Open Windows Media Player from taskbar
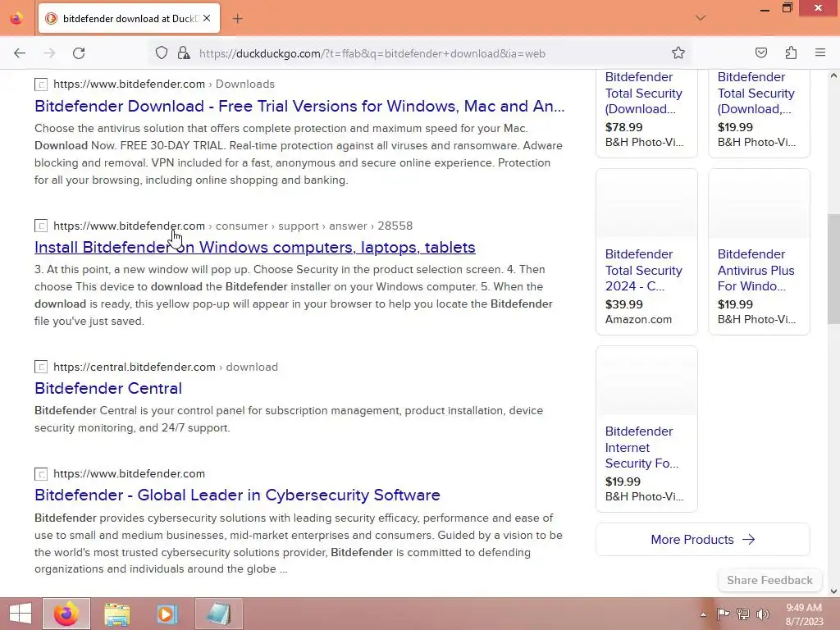The image size is (840, 630). 167,614
